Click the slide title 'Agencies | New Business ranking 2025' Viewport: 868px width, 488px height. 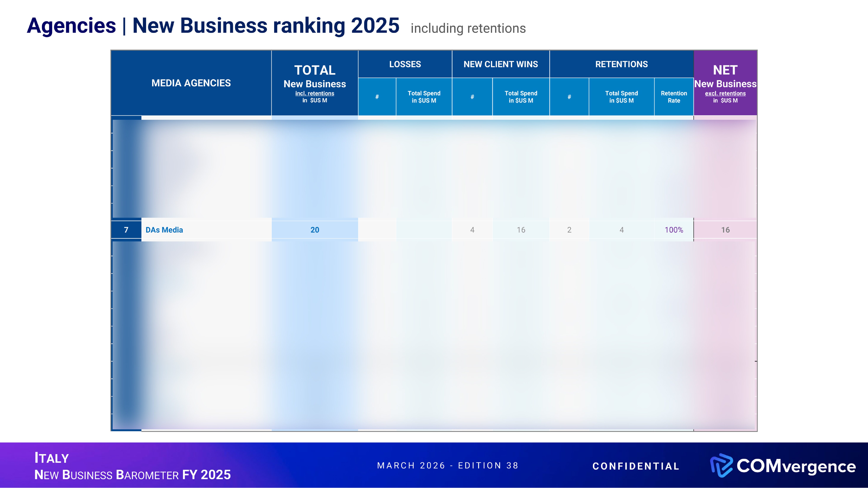pyautogui.click(x=213, y=26)
